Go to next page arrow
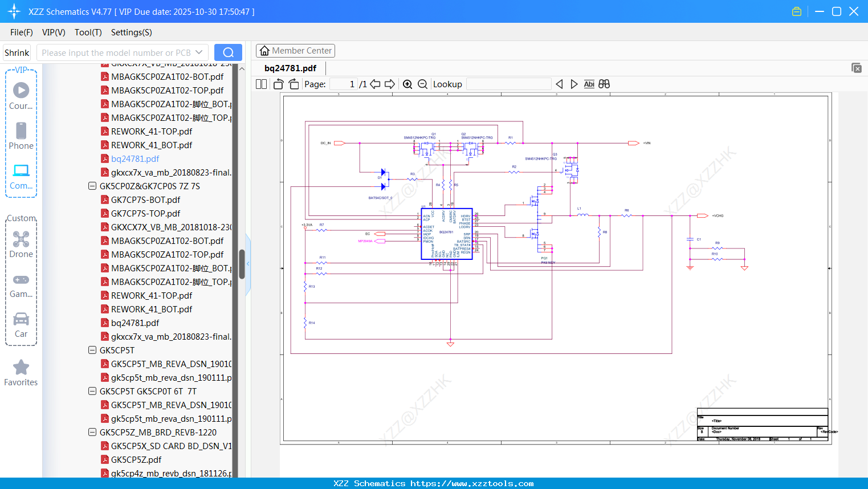This screenshot has width=868, height=489. (390, 84)
